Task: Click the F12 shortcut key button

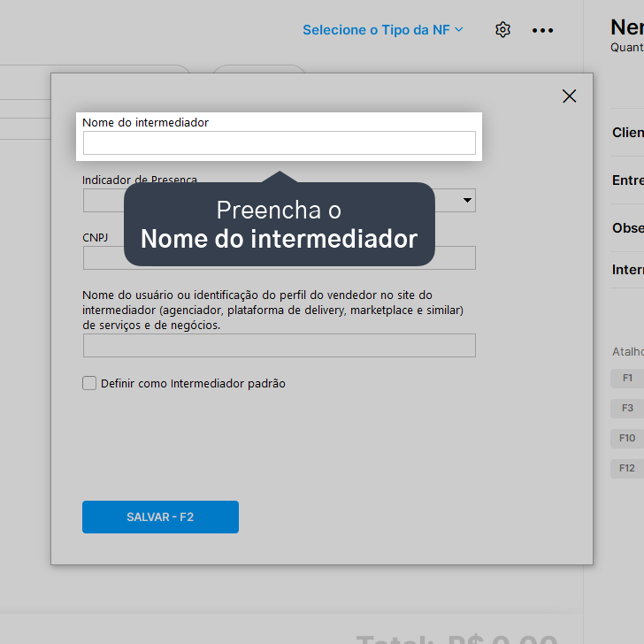Action: tap(627, 468)
